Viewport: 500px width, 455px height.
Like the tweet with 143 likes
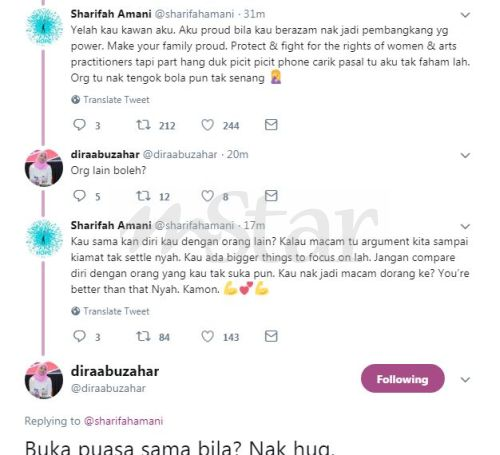[207, 336]
